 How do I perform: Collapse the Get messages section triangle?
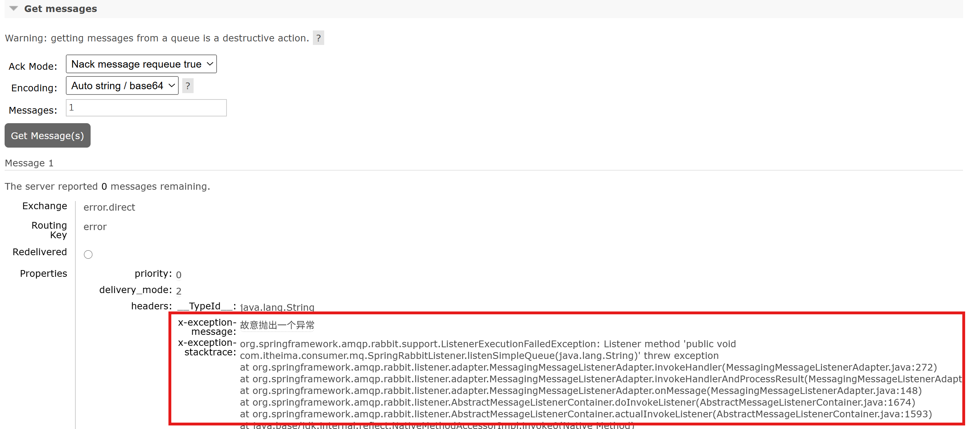click(14, 8)
